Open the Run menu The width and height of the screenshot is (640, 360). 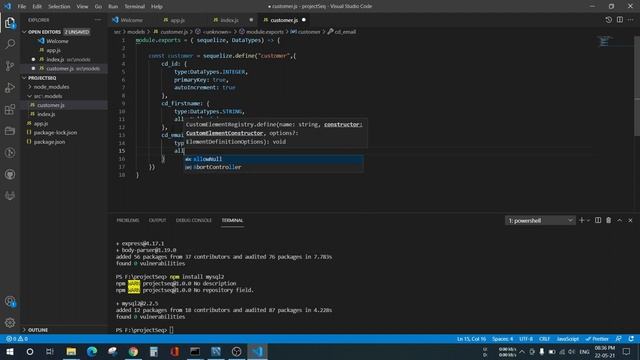tap(113, 6)
